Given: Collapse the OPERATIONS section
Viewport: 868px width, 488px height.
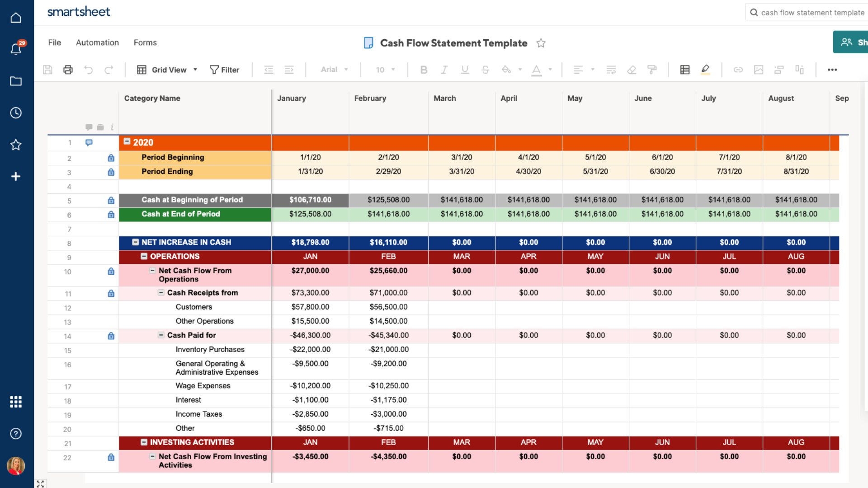Looking at the screenshot, I should click(144, 256).
